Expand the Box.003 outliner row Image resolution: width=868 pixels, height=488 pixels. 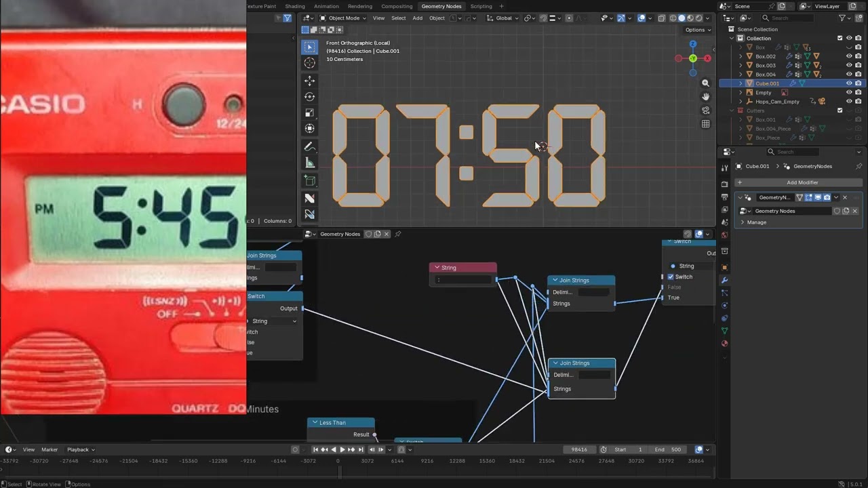pos(741,65)
